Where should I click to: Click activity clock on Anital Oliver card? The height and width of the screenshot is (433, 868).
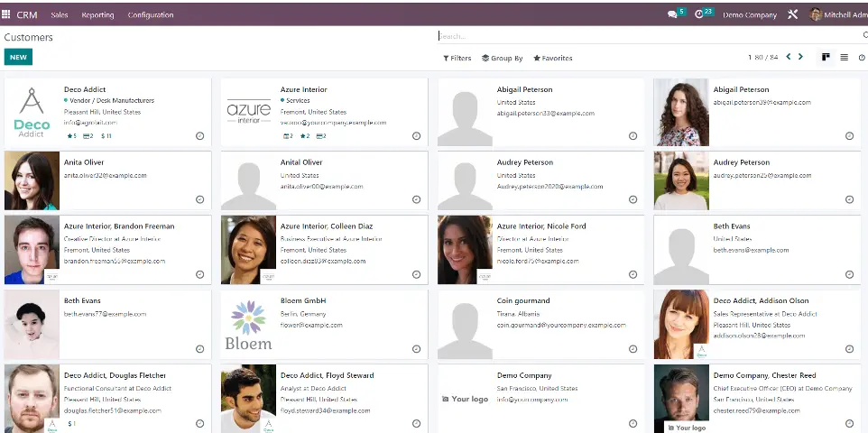tap(416, 199)
